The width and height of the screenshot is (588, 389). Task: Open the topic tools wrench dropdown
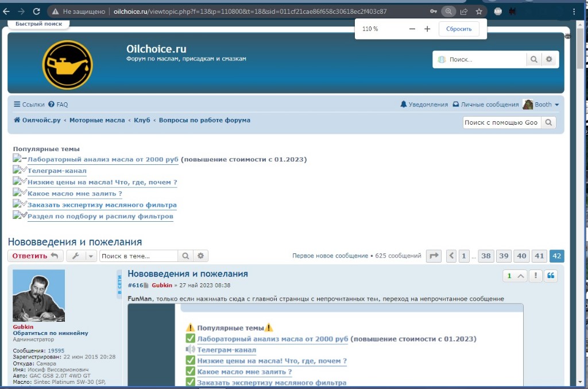[82, 256]
